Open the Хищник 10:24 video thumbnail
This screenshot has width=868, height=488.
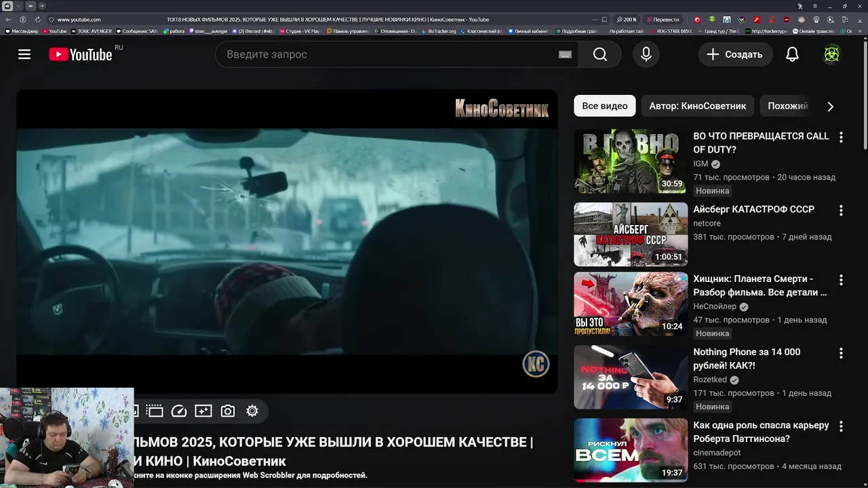point(631,304)
